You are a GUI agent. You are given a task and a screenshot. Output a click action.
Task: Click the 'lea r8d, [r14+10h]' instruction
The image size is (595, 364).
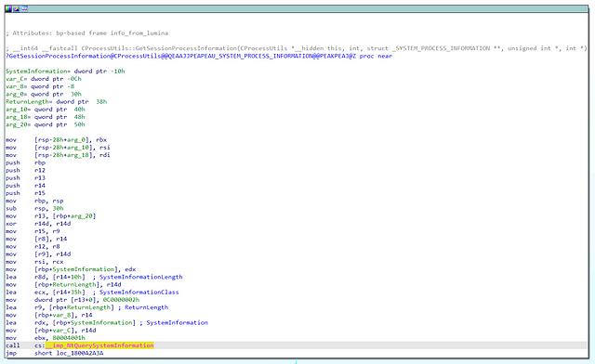point(46,277)
